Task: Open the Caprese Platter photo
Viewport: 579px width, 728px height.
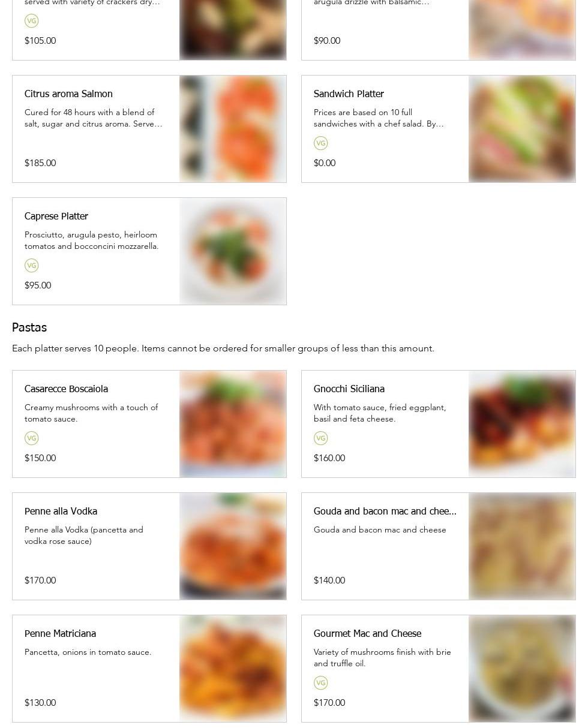Action: 233,251
